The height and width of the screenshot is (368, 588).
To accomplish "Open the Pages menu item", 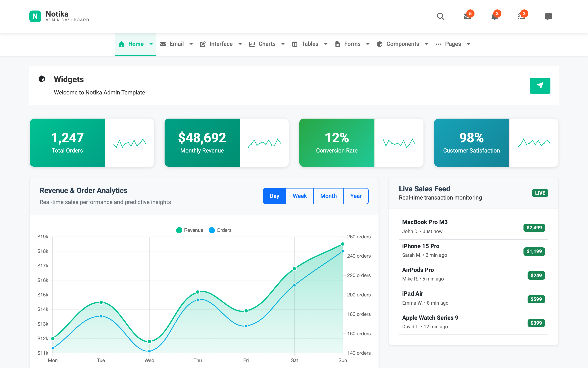I will click(452, 44).
